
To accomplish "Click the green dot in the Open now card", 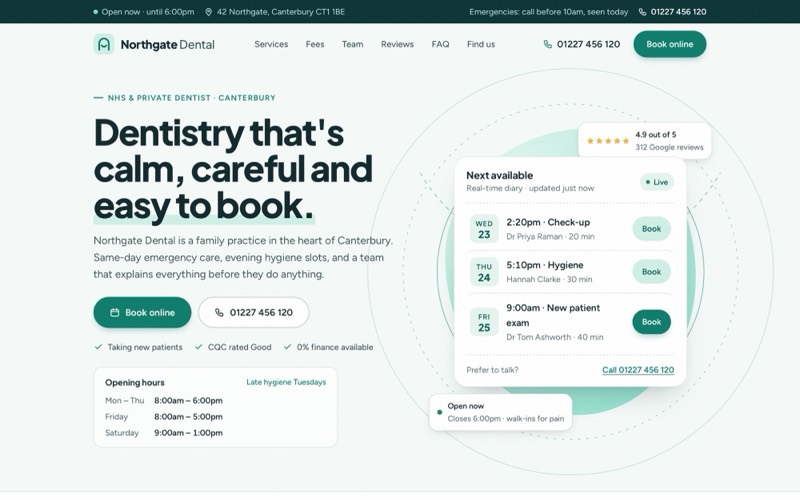I will 440,412.
